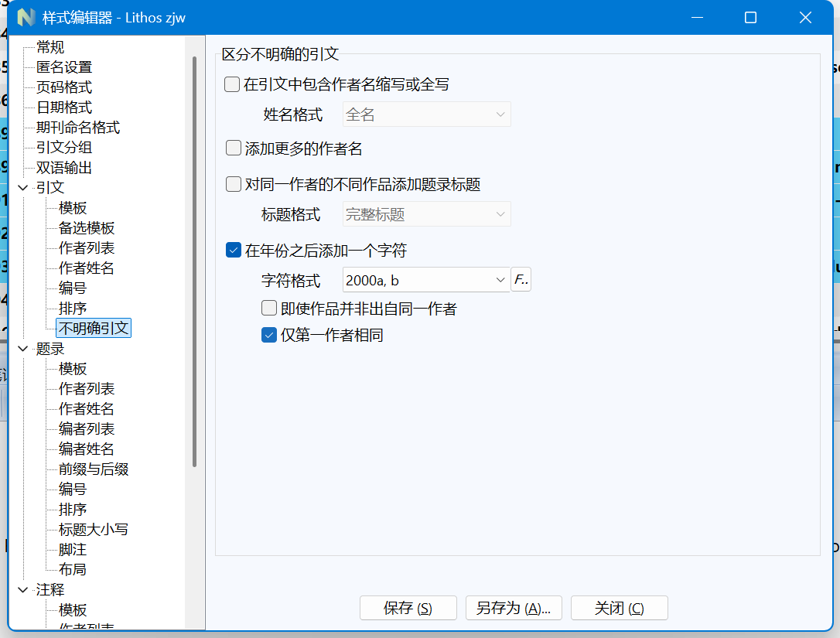Check the 添加更多的作者名 option
The image size is (840, 638).
[x=234, y=148]
